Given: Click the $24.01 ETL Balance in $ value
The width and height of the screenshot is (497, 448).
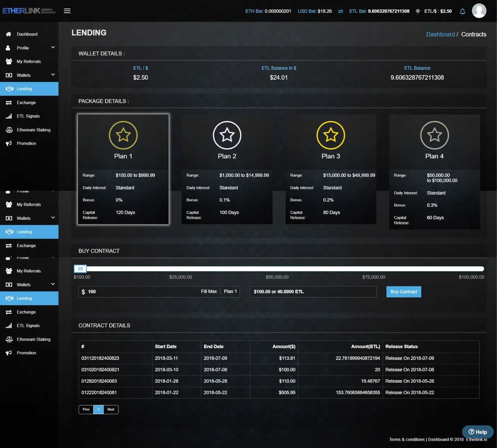Looking at the screenshot, I should coord(279,77).
